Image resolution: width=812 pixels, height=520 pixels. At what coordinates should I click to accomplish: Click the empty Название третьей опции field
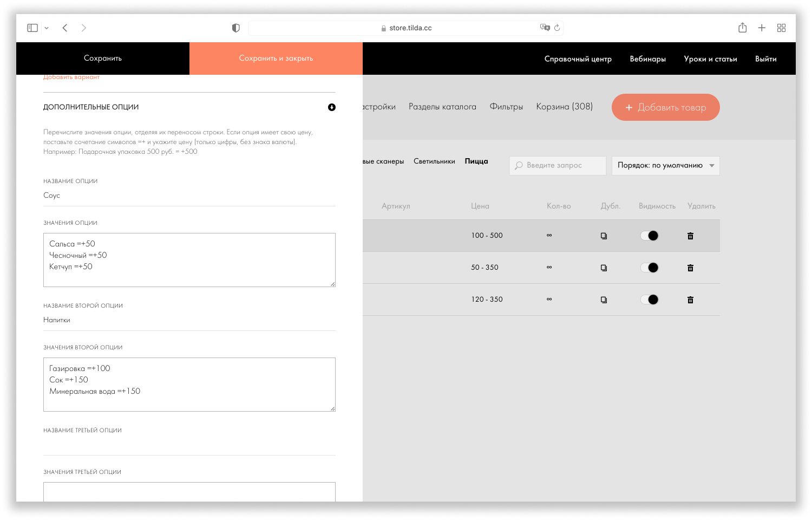[189, 445]
